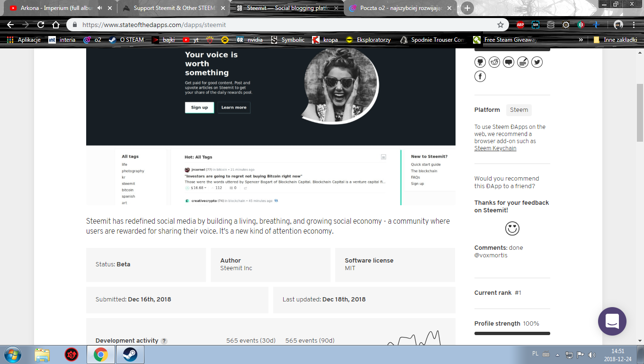Click the Sign up button in the screenshot

pyautogui.click(x=199, y=108)
